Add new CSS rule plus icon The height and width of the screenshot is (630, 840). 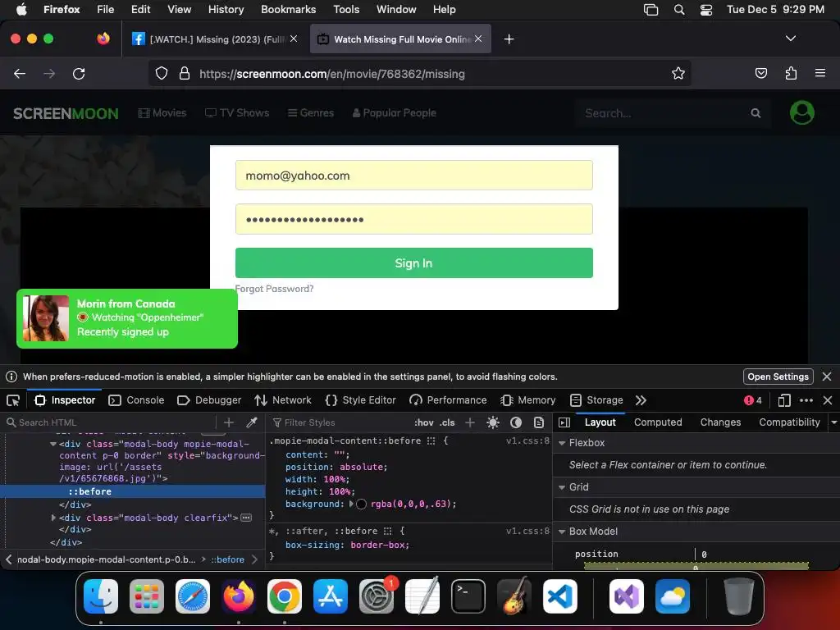[x=470, y=422]
